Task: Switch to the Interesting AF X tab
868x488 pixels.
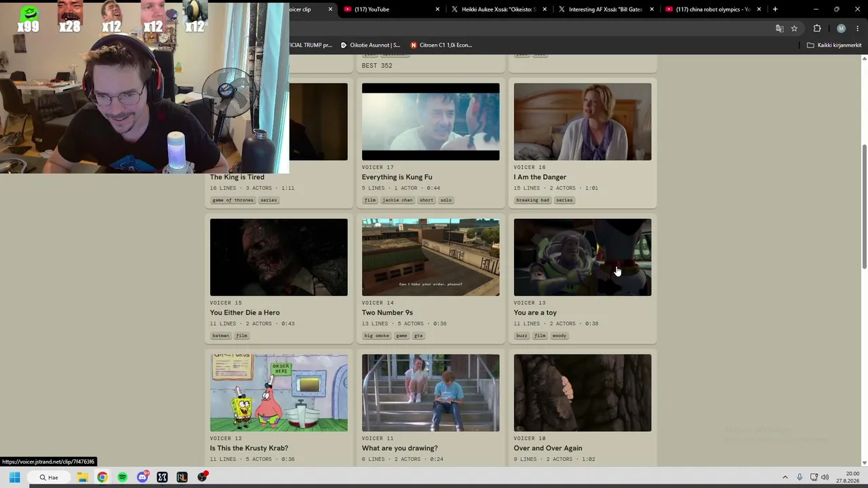Action: click(606, 9)
